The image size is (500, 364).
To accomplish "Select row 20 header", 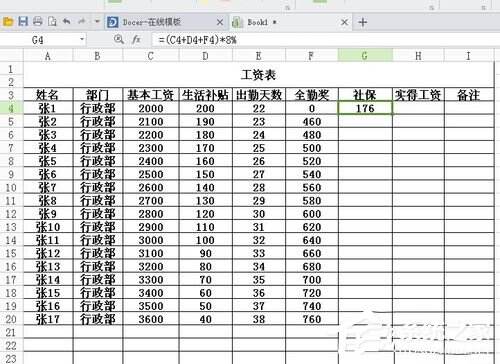I will (11, 319).
